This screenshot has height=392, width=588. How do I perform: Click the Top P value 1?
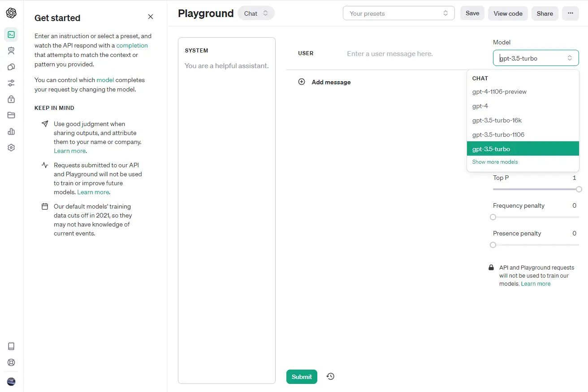pyautogui.click(x=575, y=178)
